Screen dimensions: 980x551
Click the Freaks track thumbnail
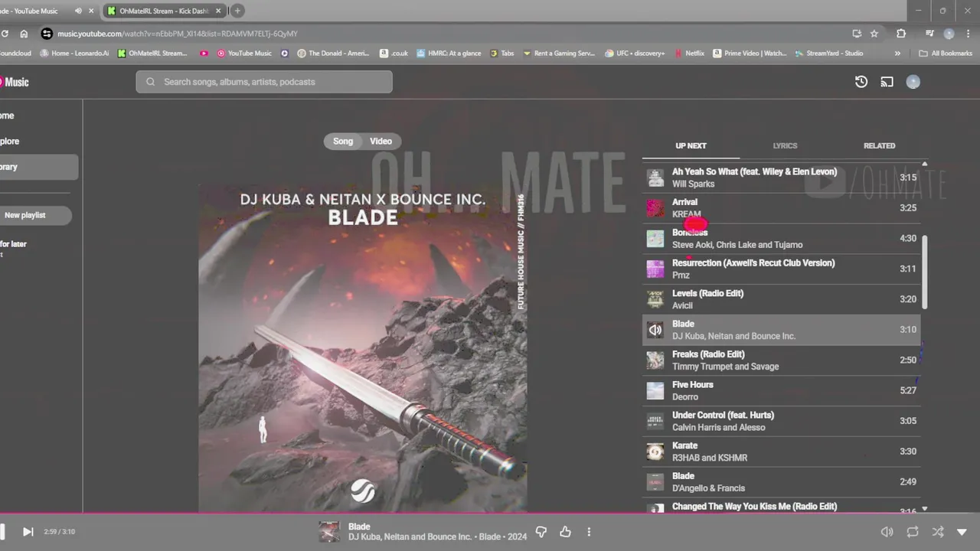(x=655, y=360)
